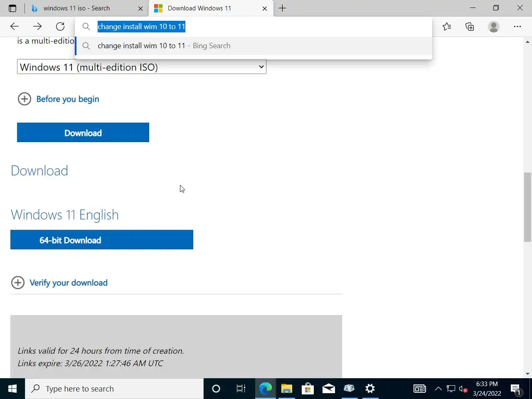The width and height of the screenshot is (532, 399).
Task: Open File Explorer from taskbar
Action: pyautogui.click(x=287, y=389)
